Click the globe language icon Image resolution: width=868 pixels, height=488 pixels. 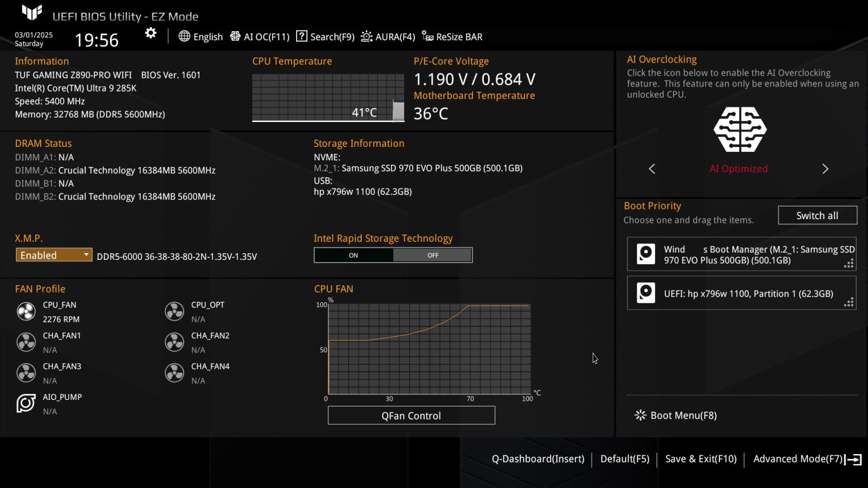click(184, 36)
